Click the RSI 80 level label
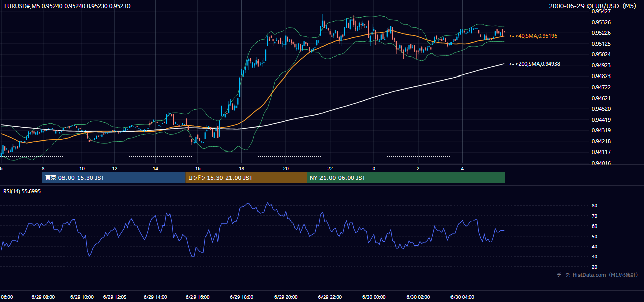The image size is (644, 302). coord(595,206)
